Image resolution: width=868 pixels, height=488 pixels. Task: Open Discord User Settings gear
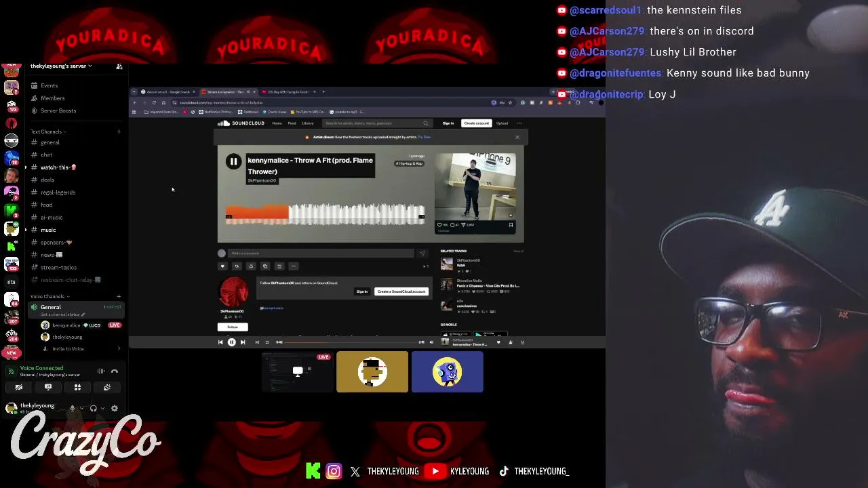coord(114,408)
